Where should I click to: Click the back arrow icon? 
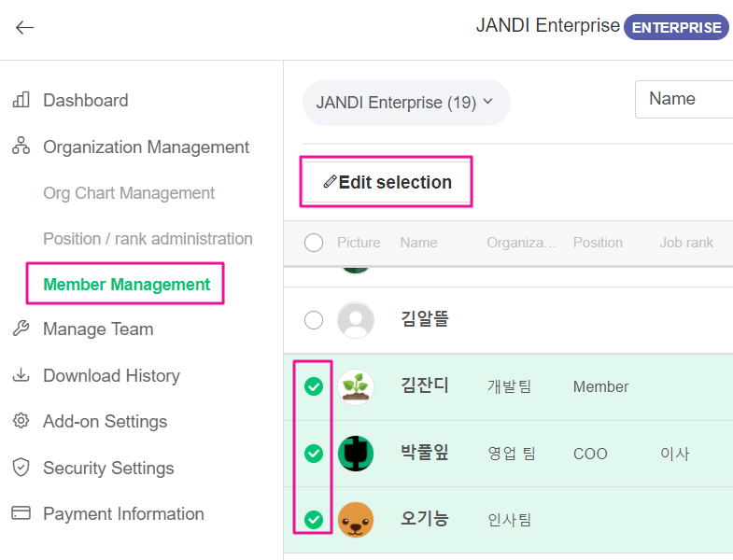[x=24, y=27]
